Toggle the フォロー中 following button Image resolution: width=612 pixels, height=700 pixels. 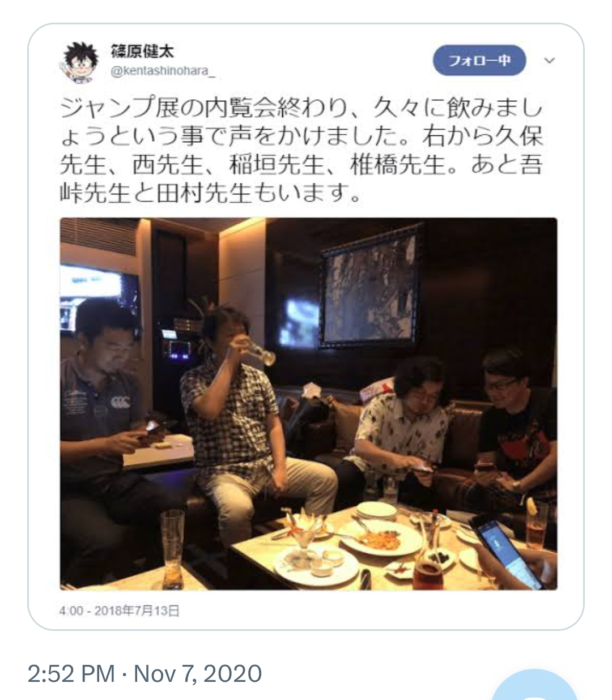479,60
